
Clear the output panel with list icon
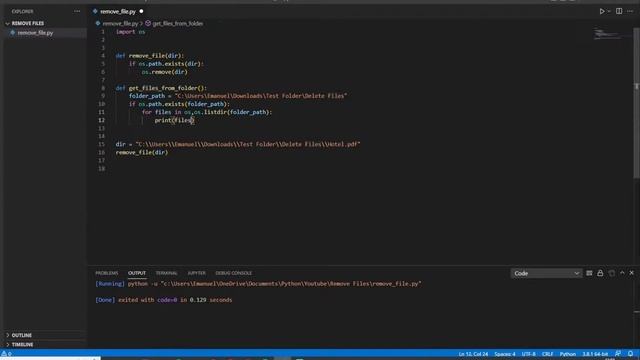(x=589, y=273)
